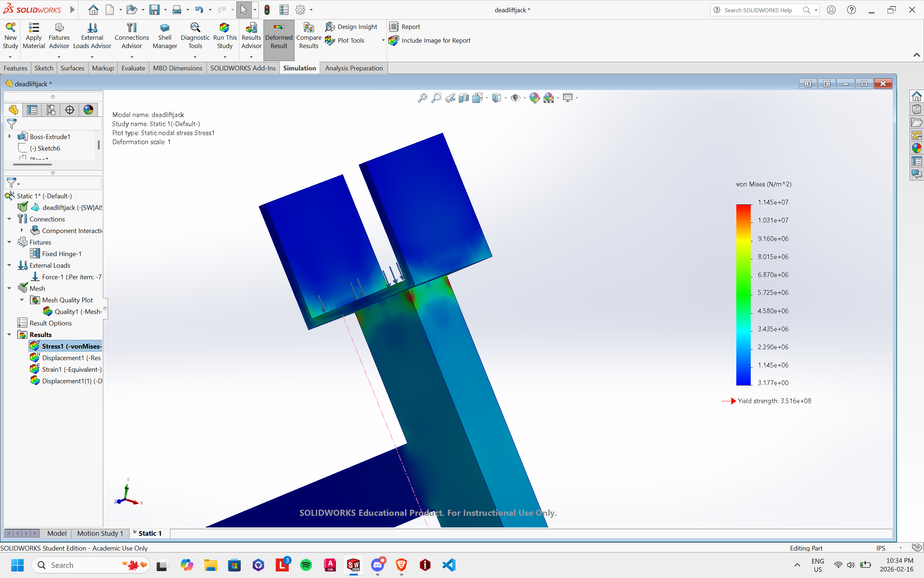The width and height of the screenshot is (924, 578).
Task: Click the Undo icon
Action: pyautogui.click(x=199, y=10)
